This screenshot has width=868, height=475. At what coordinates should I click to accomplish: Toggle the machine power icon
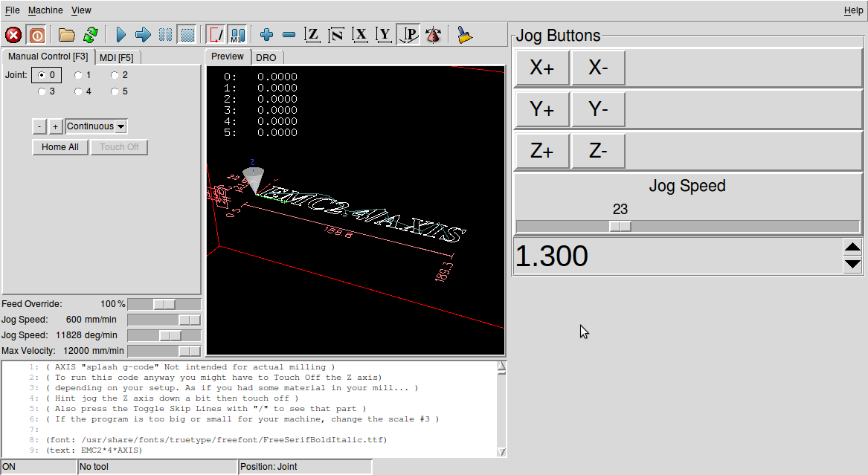[37, 36]
